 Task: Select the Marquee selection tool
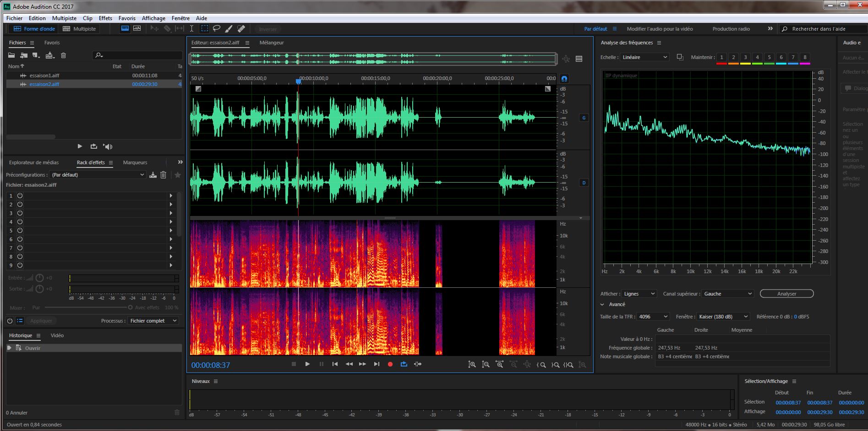coord(204,29)
